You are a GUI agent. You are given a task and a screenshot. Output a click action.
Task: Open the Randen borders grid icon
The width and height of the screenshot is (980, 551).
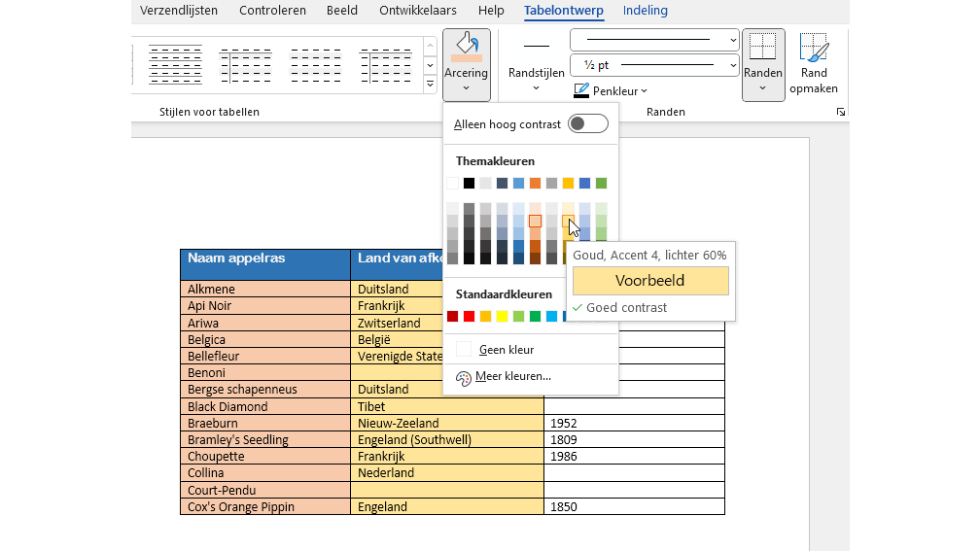click(x=762, y=47)
